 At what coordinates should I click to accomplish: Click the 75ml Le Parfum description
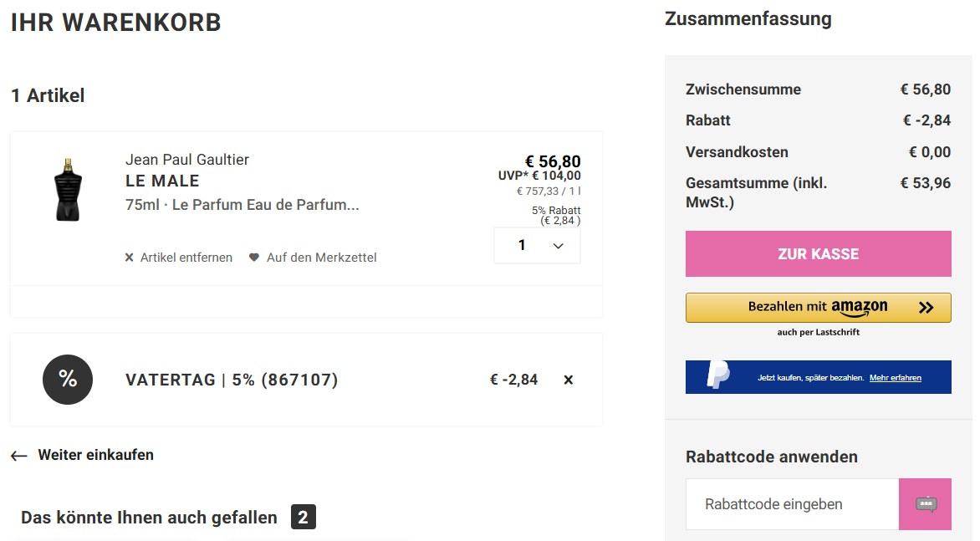pos(242,205)
